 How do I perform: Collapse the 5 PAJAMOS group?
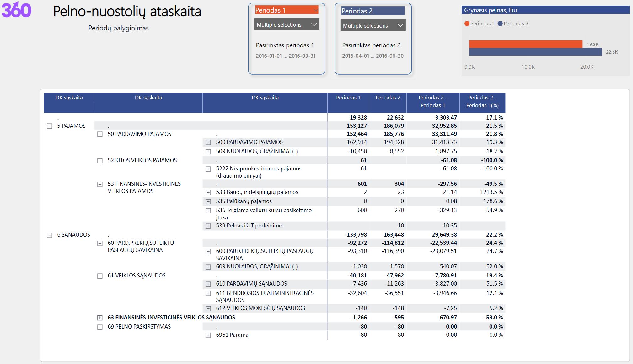(50, 126)
